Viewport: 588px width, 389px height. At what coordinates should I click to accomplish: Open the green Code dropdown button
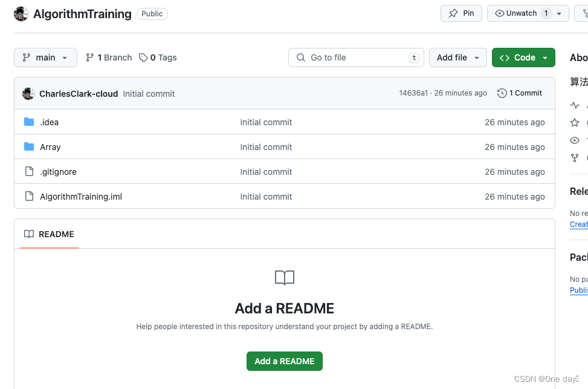coord(523,57)
